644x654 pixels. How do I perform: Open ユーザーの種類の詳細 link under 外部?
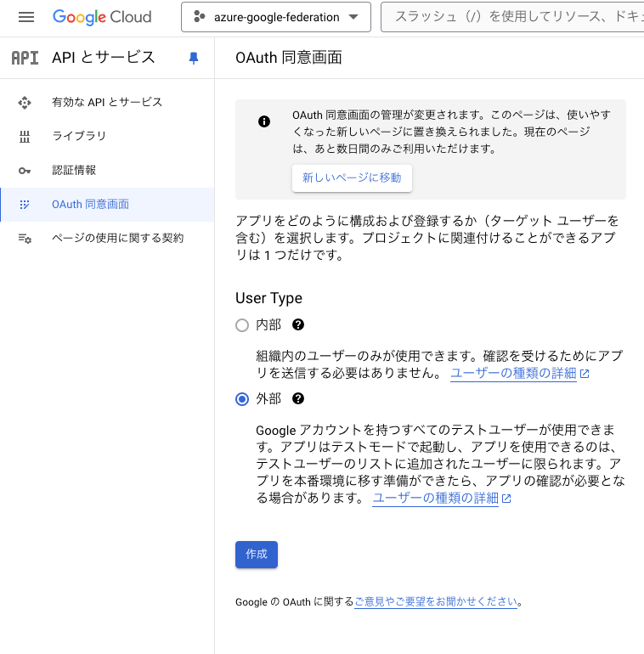[x=436, y=498]
